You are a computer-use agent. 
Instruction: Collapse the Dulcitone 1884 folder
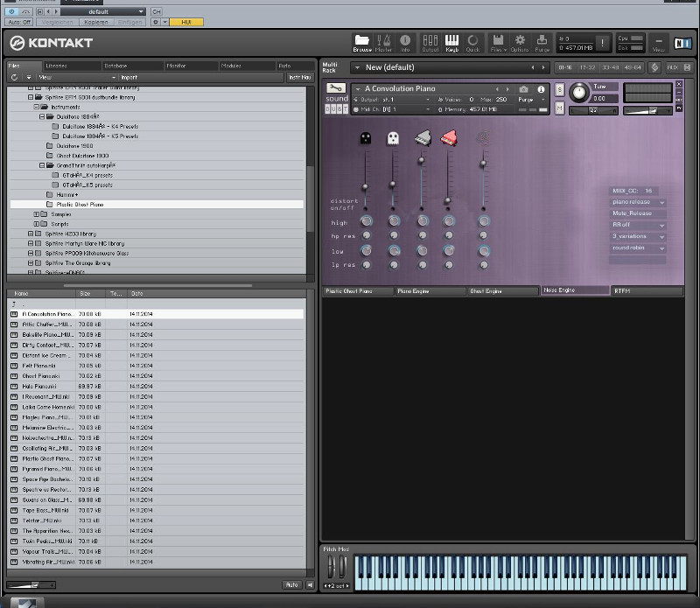point(42,116)
